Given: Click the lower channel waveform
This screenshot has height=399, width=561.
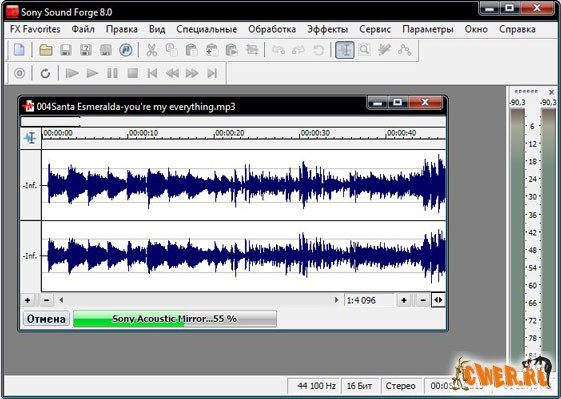Looking at the screenshot, I should coord(244,256).
